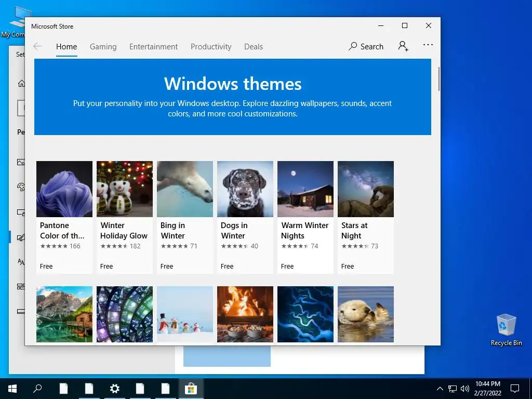Screen dimensions: 532x399
Task: Select the Recycle Bin desktop icon
Action: (x=506, y=330)
